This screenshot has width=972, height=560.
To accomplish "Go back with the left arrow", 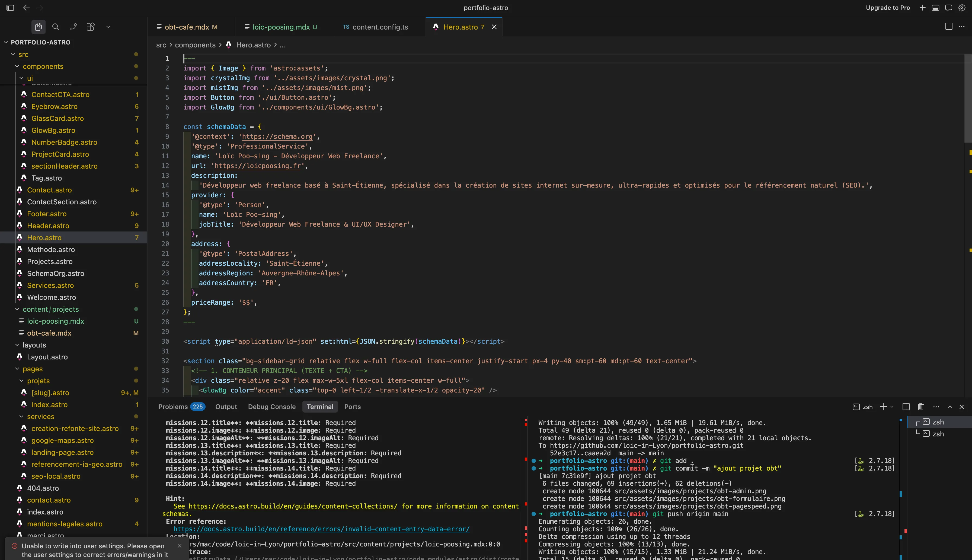I will tap(26, 8).
